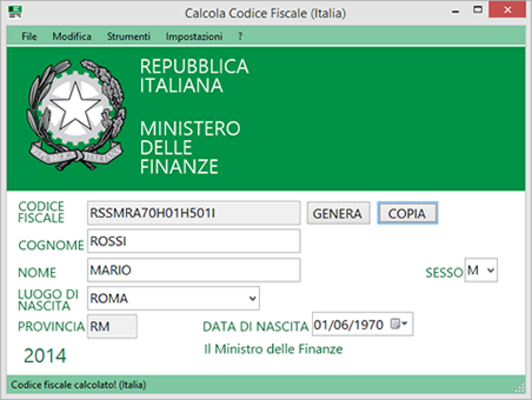
Task: Open the question mark help menu
Action: [240, 37]
